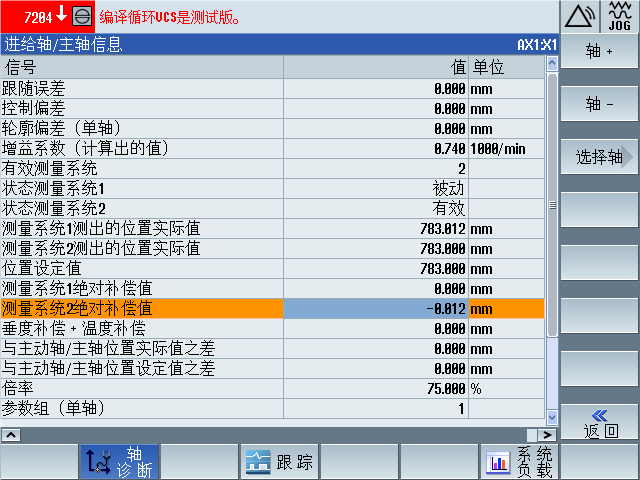Click the red down arrow beside alarm 7204
Image resolution: width=640 pixels, height=480 pixels.
(61, 16)
